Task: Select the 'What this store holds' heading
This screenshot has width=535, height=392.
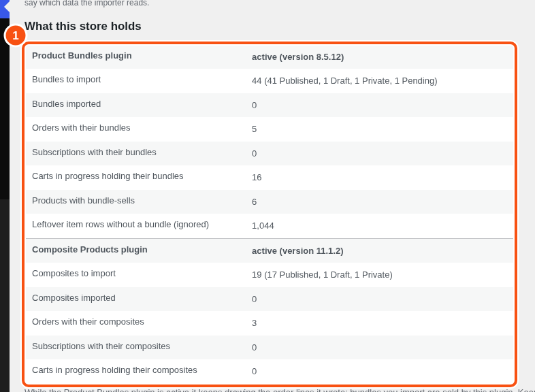Action: [83, 27]
